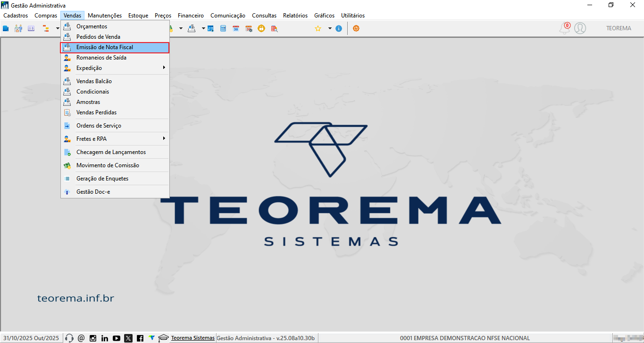Click the blue-green Teorema logo status icon
644x343 pixels.
[x=151, y=338]
